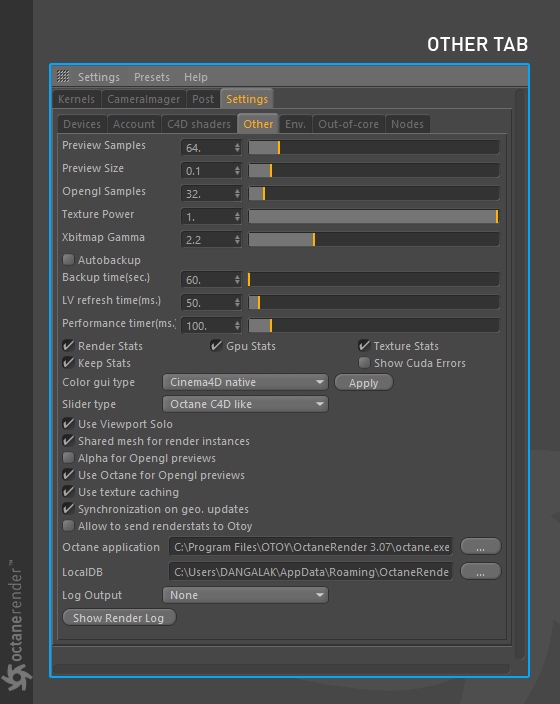Click the Preview Size value field
This screenshot has width=560, height=704.
pos(207,171)
